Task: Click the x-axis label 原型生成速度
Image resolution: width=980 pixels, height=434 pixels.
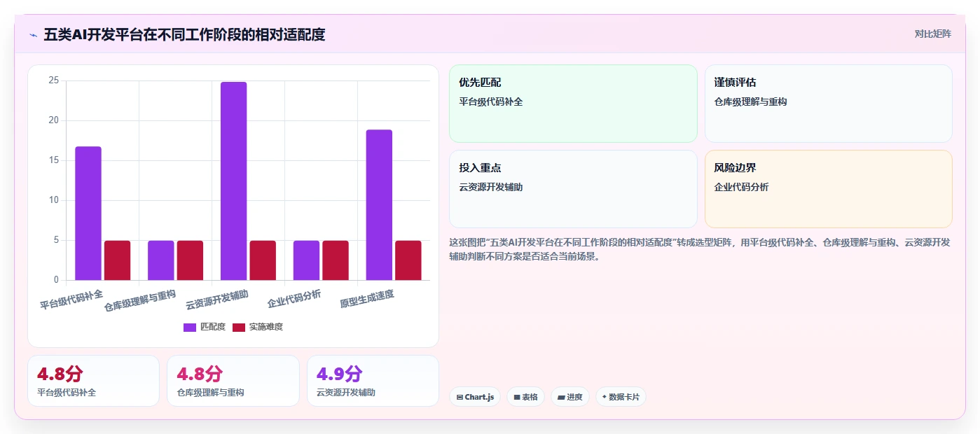Action: click(367, 299)
